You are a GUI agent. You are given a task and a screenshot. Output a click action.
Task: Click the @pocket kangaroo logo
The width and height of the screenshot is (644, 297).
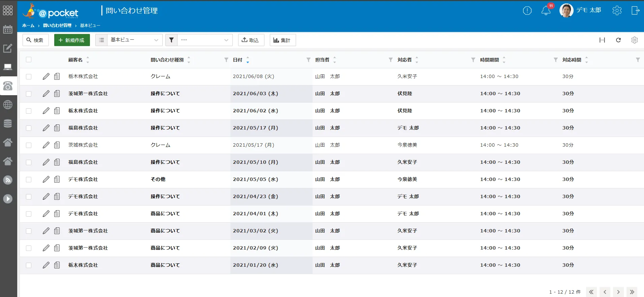point(51,11)
